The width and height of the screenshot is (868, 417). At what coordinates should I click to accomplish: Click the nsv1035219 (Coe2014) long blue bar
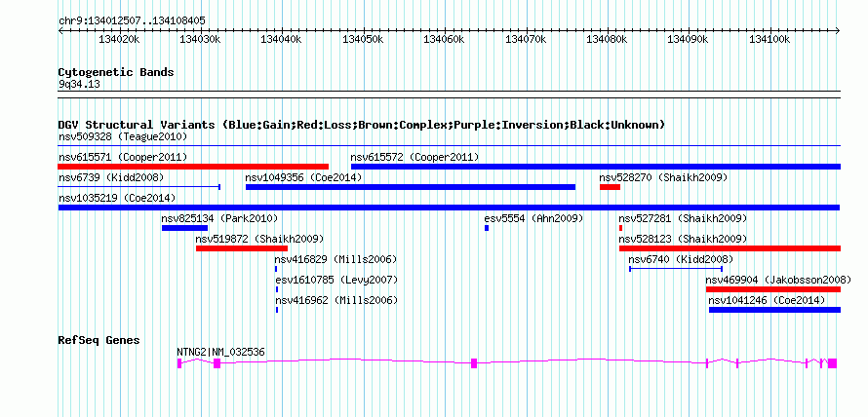[x=449, y=208]
